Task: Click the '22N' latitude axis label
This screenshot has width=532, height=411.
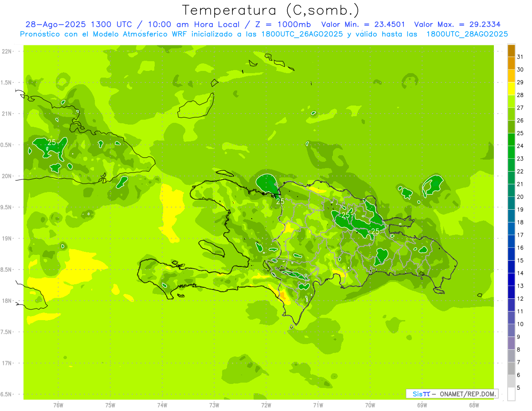Action: [x=7, y=51]
